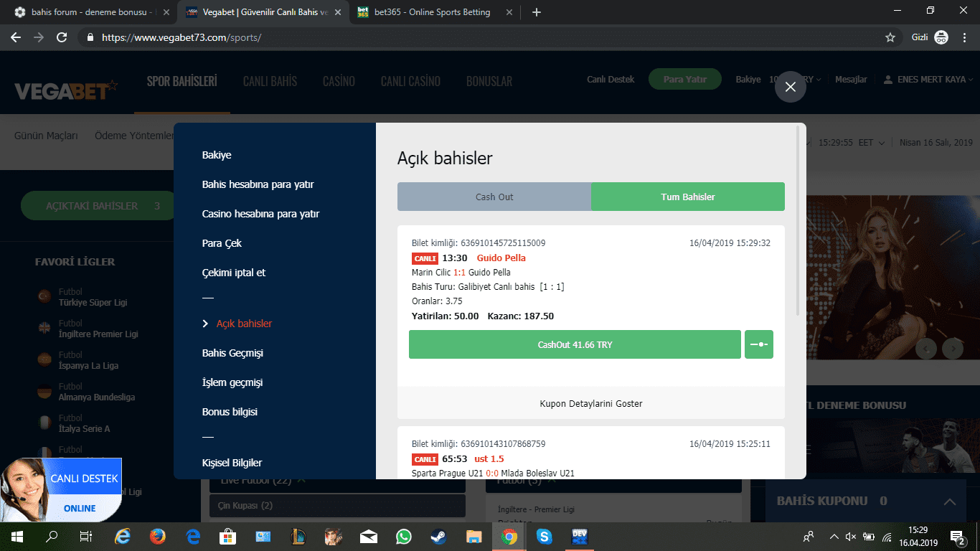Click the address bar URL
Image resolution: width=980 pixels, height=551 pixels.
coord(182,37)
